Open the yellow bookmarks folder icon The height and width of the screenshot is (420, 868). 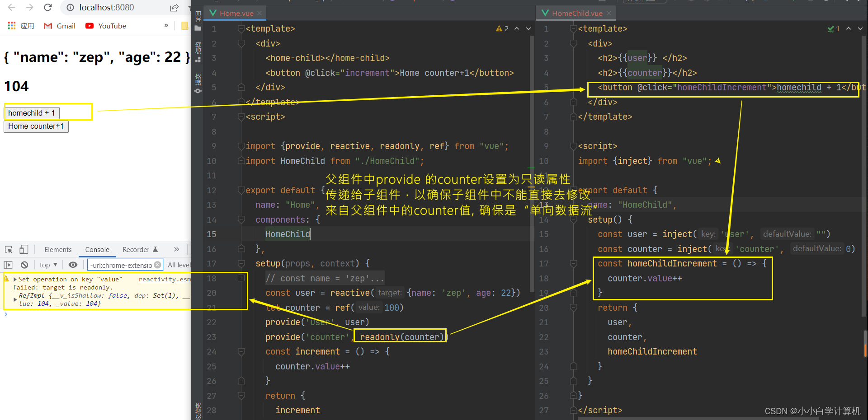point(185,26)
